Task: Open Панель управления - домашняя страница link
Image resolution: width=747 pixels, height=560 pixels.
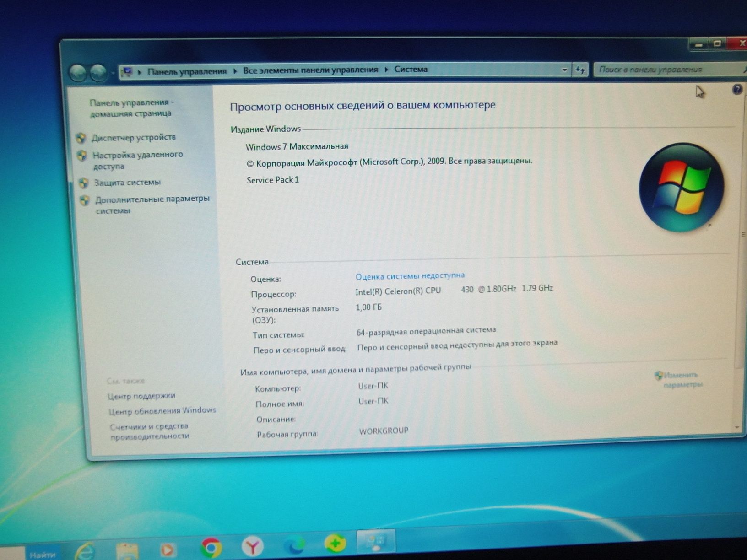Action: point(131,108)
